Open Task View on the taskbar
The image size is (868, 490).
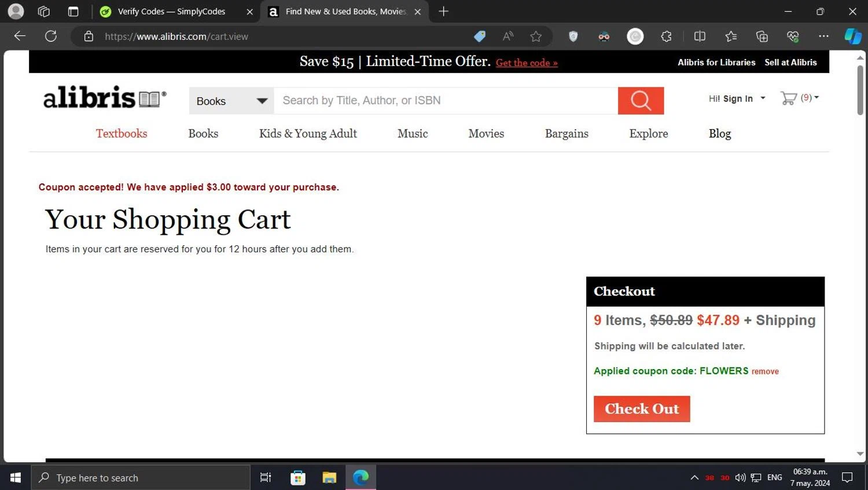[x=266, y=478]
